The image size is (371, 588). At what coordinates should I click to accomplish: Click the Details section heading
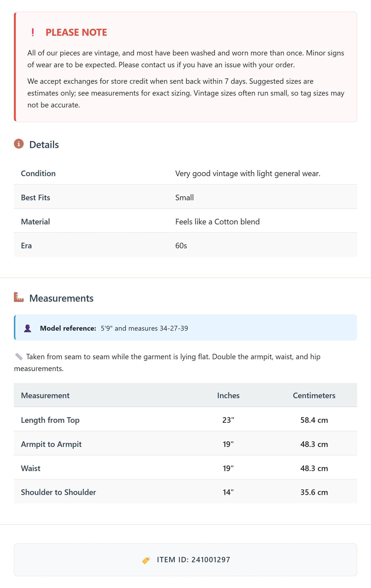tap(44, 145)
